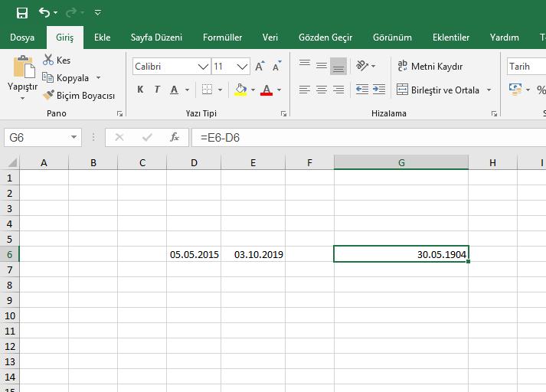
Task: Open Birleştir ve Ortala dropdown arrow
Action: 489,90
